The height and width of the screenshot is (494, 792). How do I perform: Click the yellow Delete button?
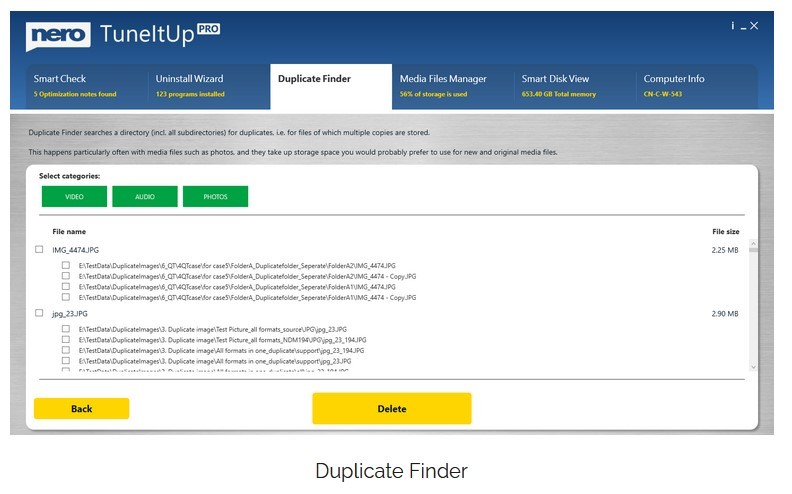point(392,409)
